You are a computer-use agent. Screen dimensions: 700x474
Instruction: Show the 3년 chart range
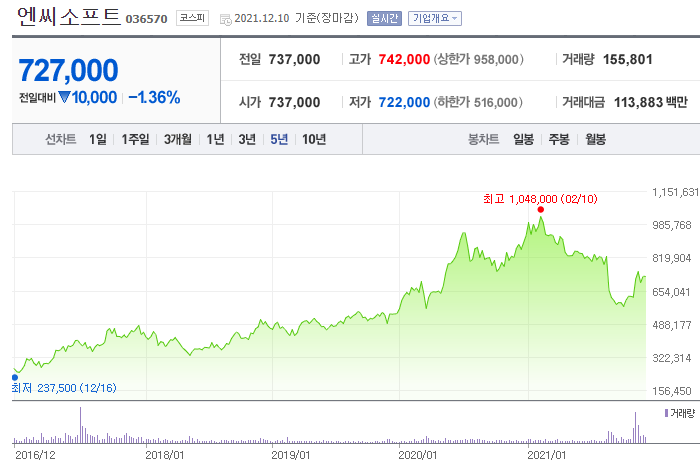point(247,139)
